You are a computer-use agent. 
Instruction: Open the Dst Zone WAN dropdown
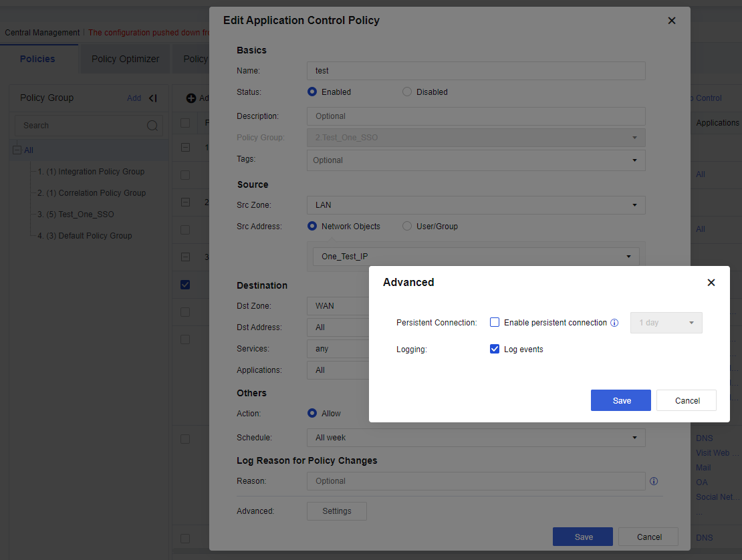[338, 306]
